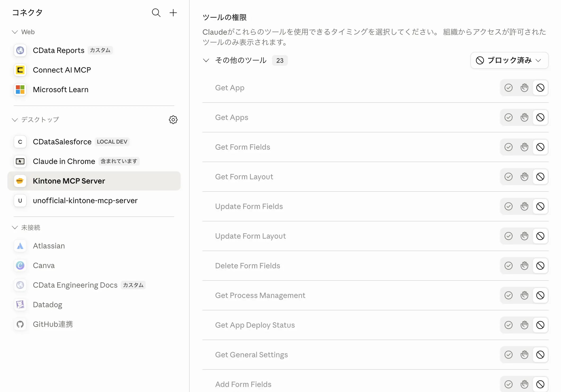Viewport: 561px width, 392px height.
Task: Require approval for Update Form Layout
Action: click(524, 236)
